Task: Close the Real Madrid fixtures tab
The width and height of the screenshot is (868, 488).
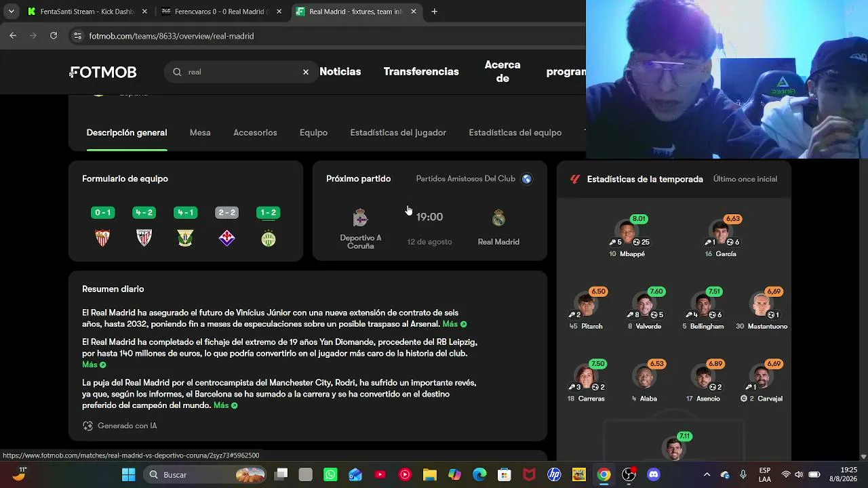Action: (414, 12)
